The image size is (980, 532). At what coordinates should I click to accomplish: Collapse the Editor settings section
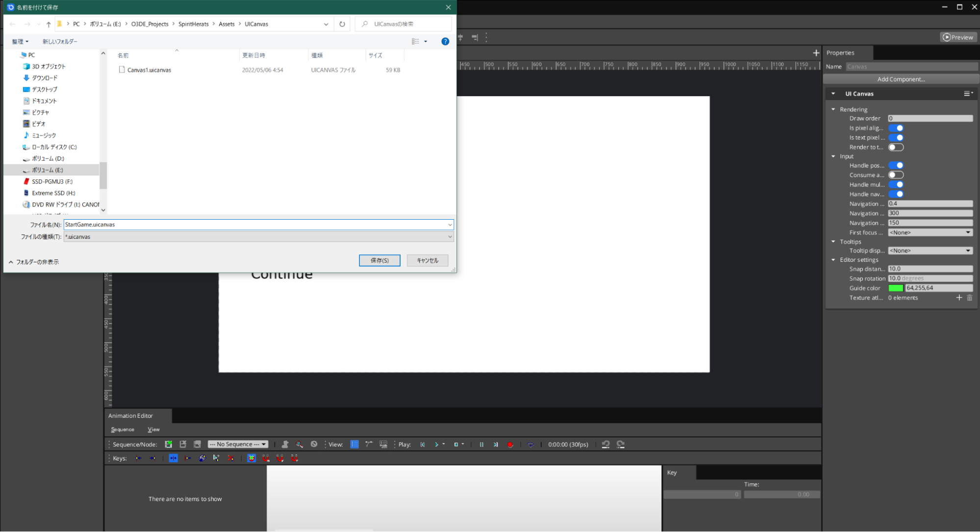coord(833,260)
